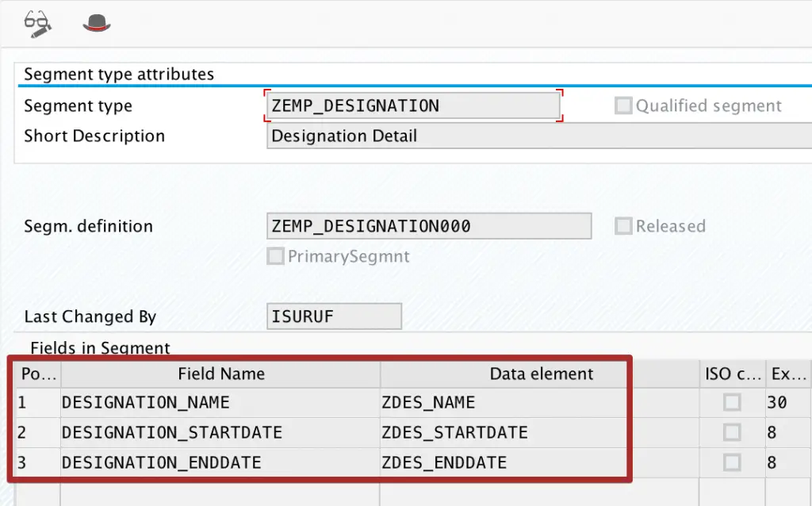
Task: Click the Last Changed By label
Action: point(90,316)
